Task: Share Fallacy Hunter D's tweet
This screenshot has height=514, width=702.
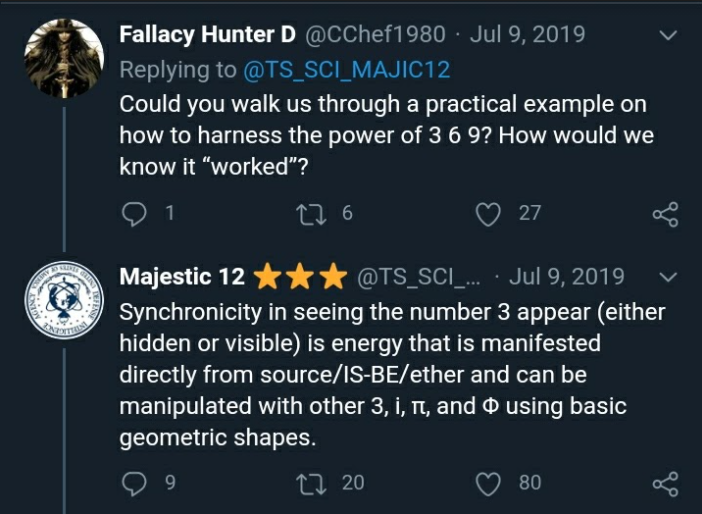Action: (665, 214)
